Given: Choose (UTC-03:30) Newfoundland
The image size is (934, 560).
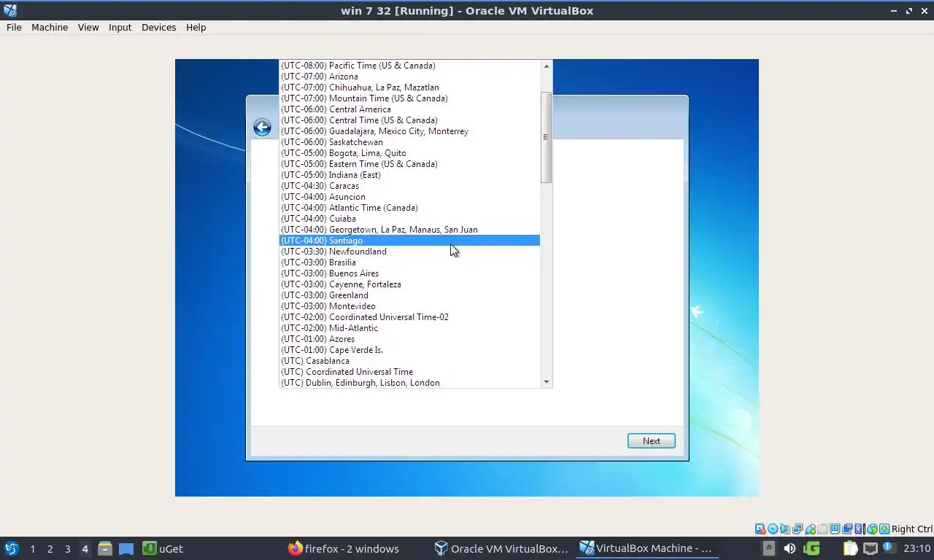Looking at the screenshot, I should pyautogui.click(x=409, y=252).
